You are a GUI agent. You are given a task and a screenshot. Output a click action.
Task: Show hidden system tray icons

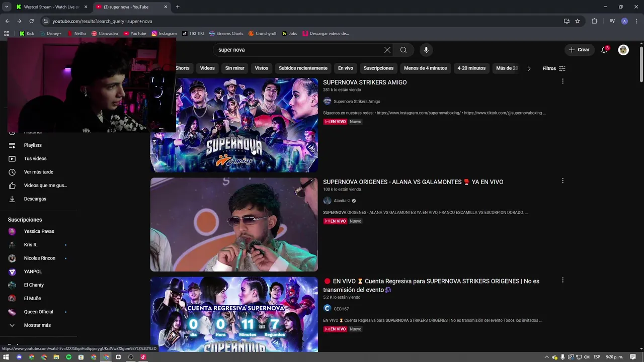click(x=546, y=357)
